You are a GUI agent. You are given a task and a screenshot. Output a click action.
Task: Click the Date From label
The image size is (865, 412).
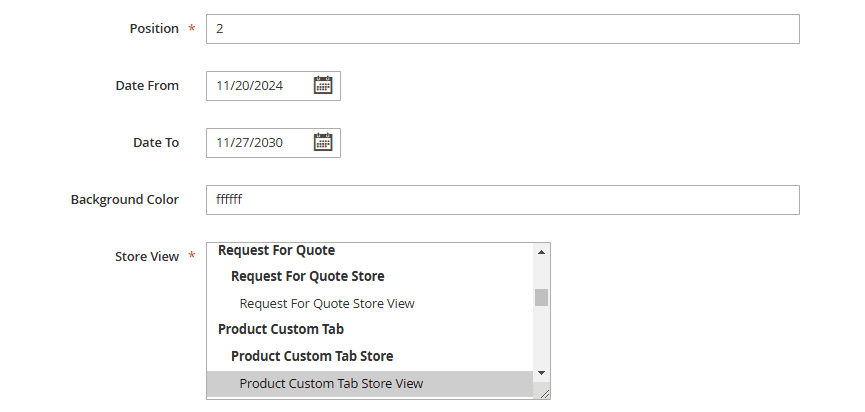[147, 86]
